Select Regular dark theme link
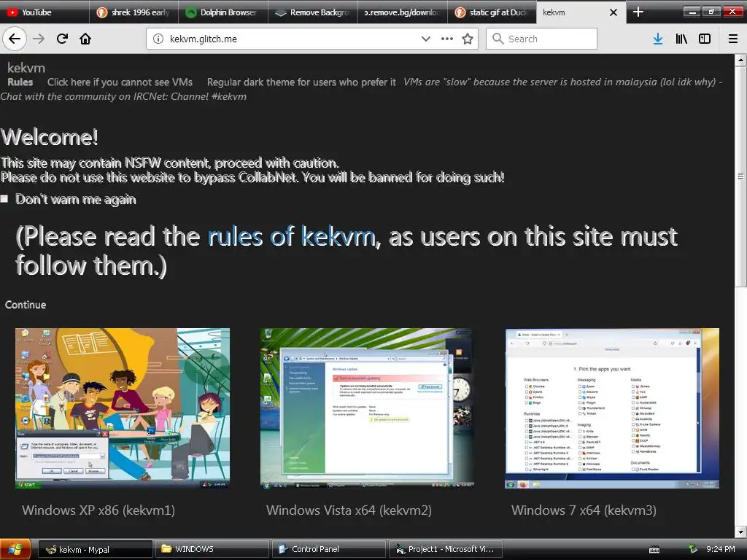 [x=301, y=82]
